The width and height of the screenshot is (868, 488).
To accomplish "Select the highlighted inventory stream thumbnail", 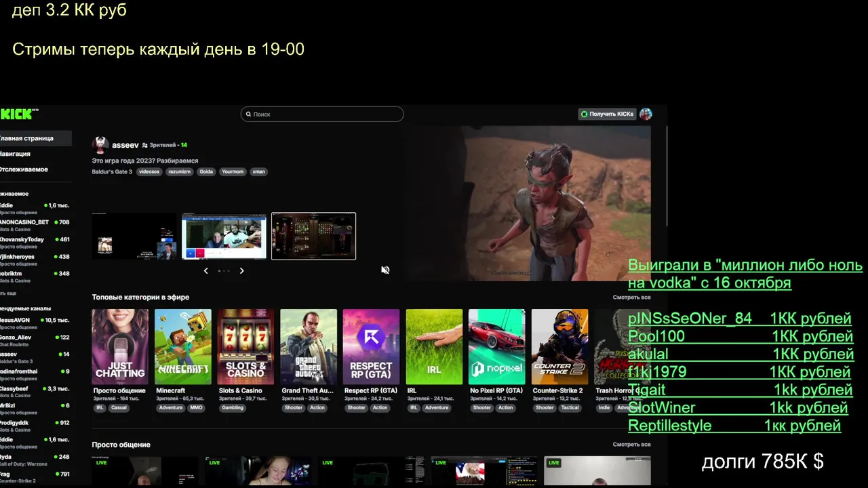I will pos(313,236).
